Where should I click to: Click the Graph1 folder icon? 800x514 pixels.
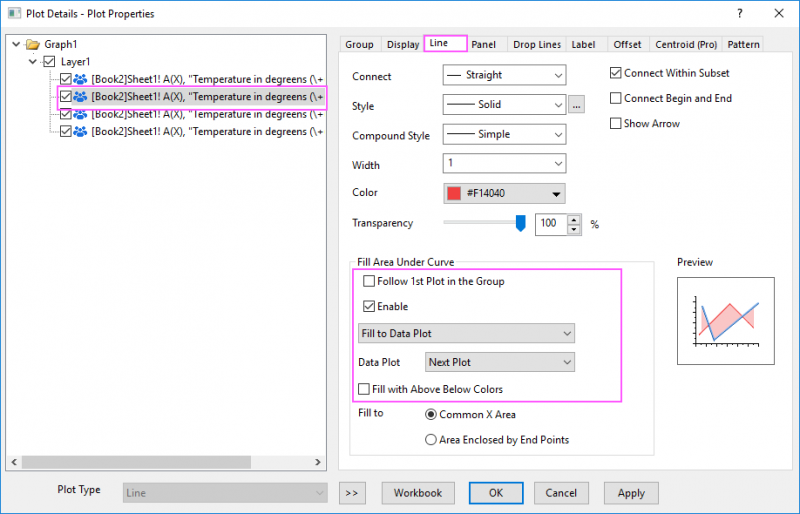coord(33,44)
